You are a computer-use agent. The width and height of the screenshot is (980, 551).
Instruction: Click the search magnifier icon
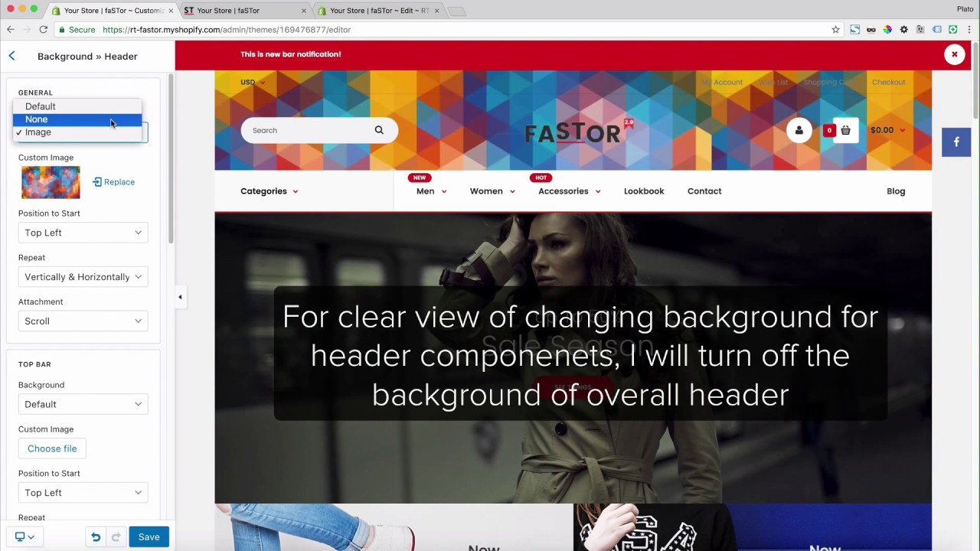(x=379, y=130)
